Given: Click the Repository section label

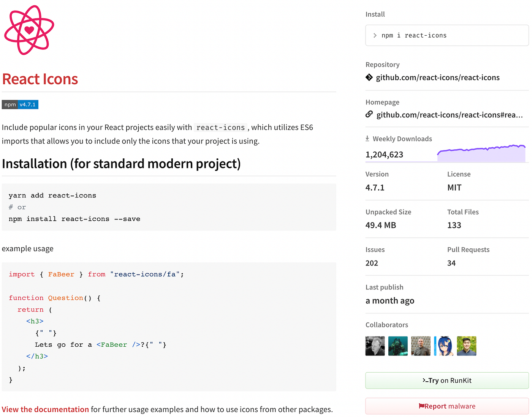Looking at the screenshot, I should tap(383, 65).
